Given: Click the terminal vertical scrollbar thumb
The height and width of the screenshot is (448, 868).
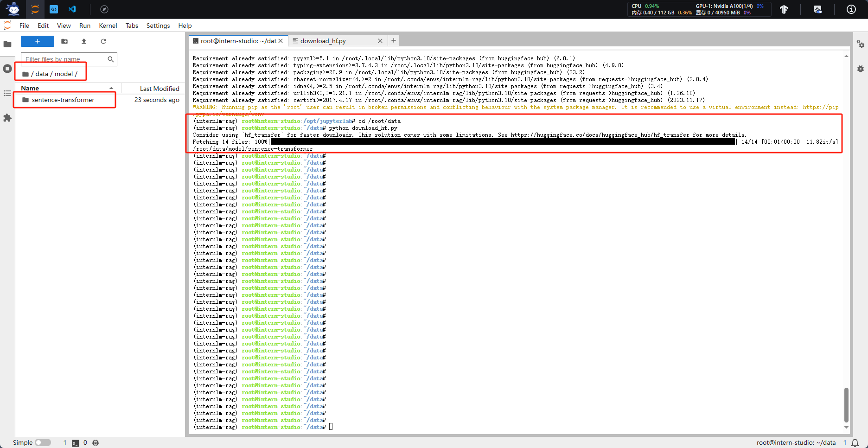Looking at the screenshot, I should 846,405.
